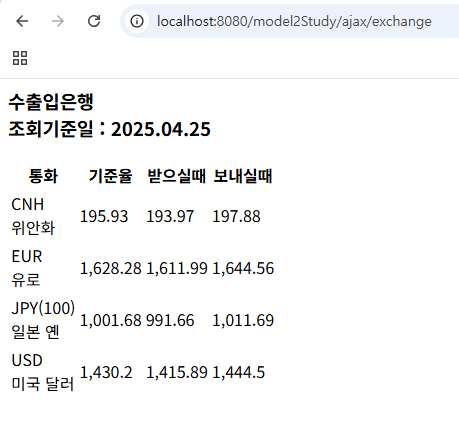Image resolution: width=459 pixels, height=438 pixels.
Task: Select JPY base rate 1,001.68
Action: [111, 321]
